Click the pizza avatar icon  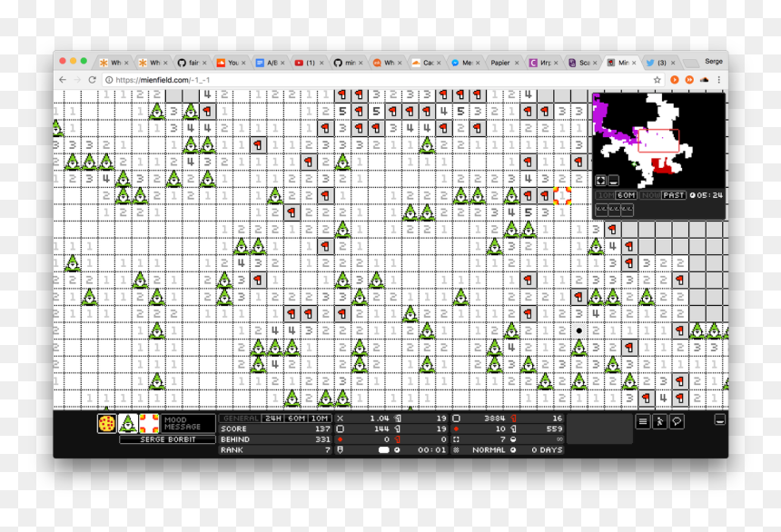coord(106,423)
